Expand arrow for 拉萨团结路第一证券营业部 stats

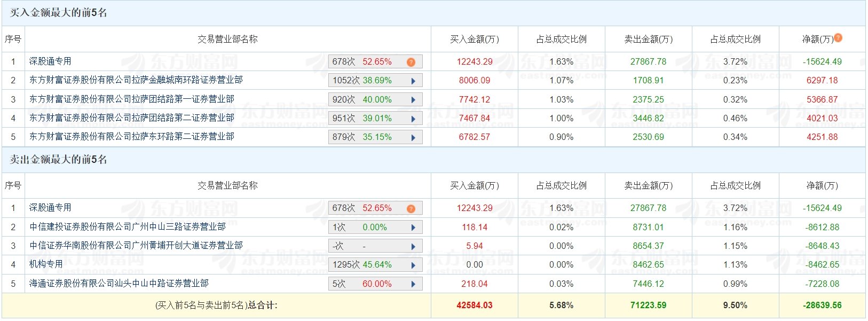coord(413,100)
